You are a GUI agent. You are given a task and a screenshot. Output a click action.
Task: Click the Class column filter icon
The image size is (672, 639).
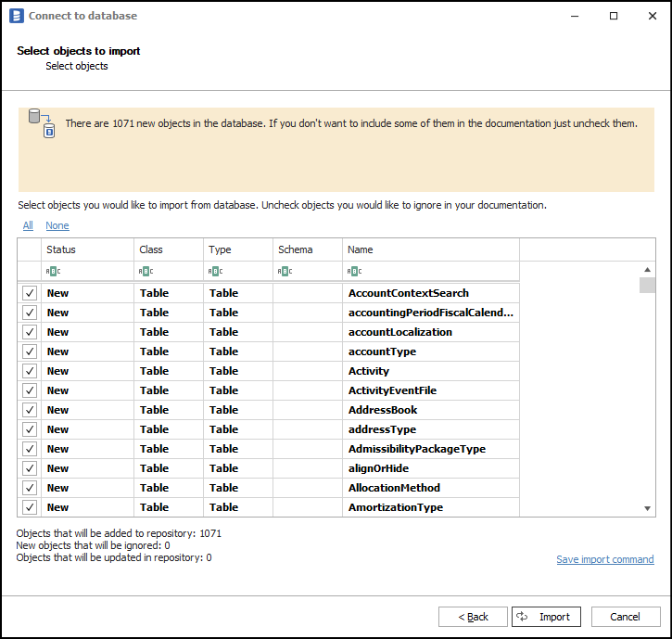(x=146, y=271)
